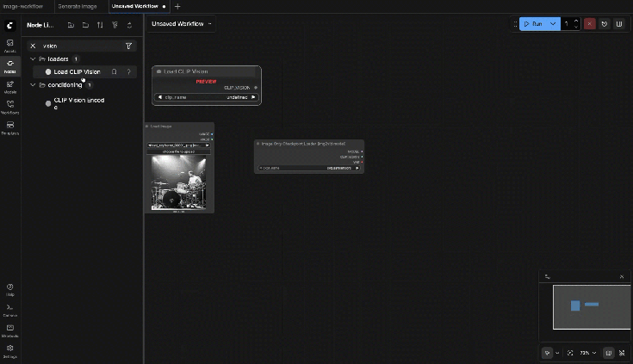The height and width of the screenshot is (364, 633).
Task: Select CLIP Vision Encode node entry
Action: point(78,103)
